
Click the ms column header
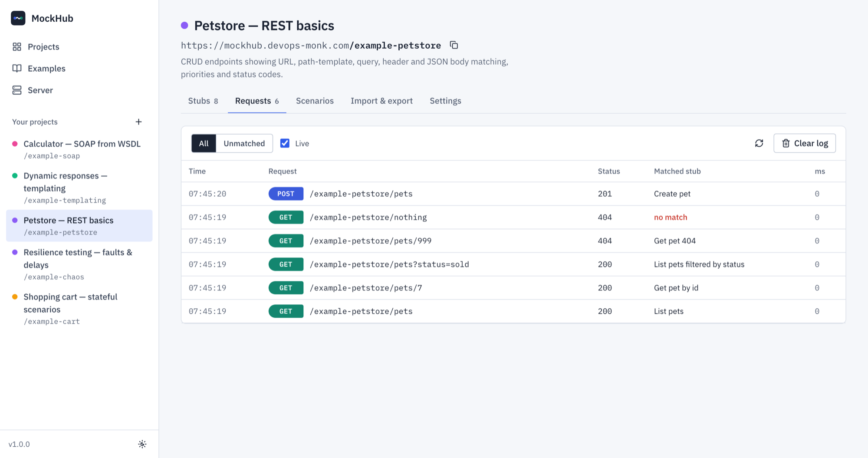pos(819,171)
